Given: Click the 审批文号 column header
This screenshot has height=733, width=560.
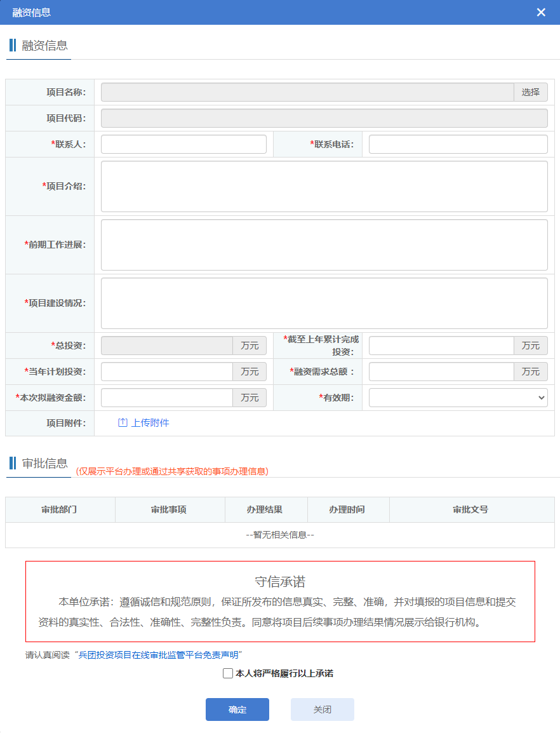Looking at the screenshot, I should point(470,509).
